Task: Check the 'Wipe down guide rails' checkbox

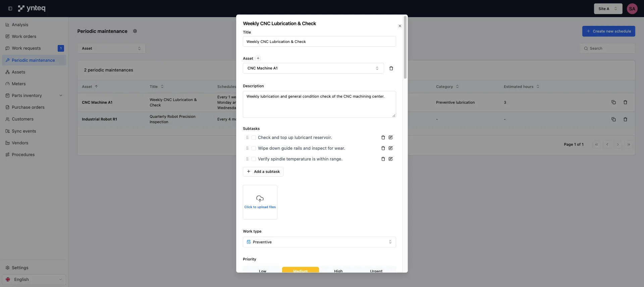Action: pyautogui.click(x=254, y=148)
